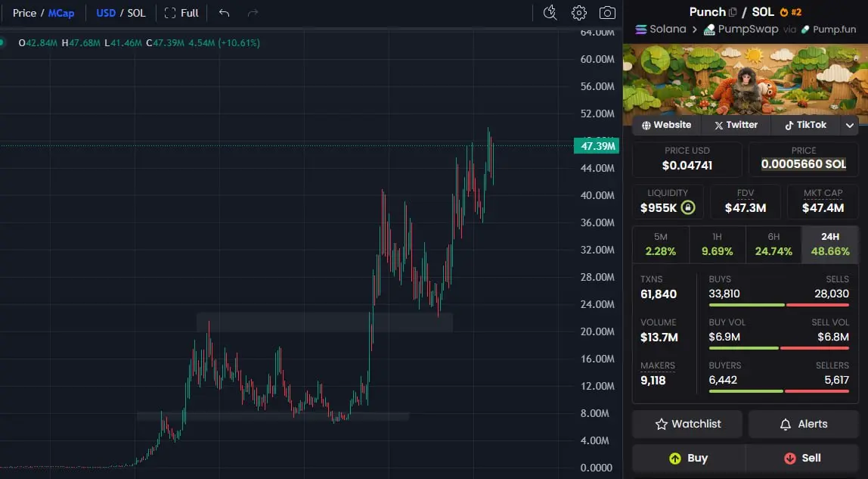868x479 pixels.
Task: Take a chart snapshot with the camera icon
Action: (x=607, y=13)
